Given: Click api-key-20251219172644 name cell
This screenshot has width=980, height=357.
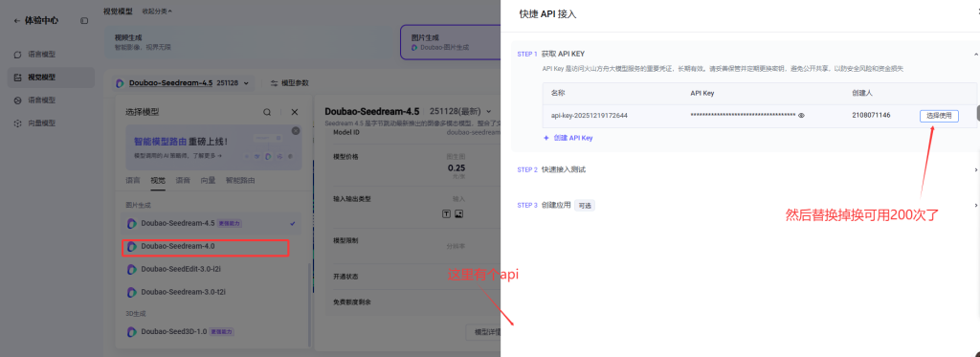Looking at the screenshot, I should pyautogui.click(x=590, y=116).
